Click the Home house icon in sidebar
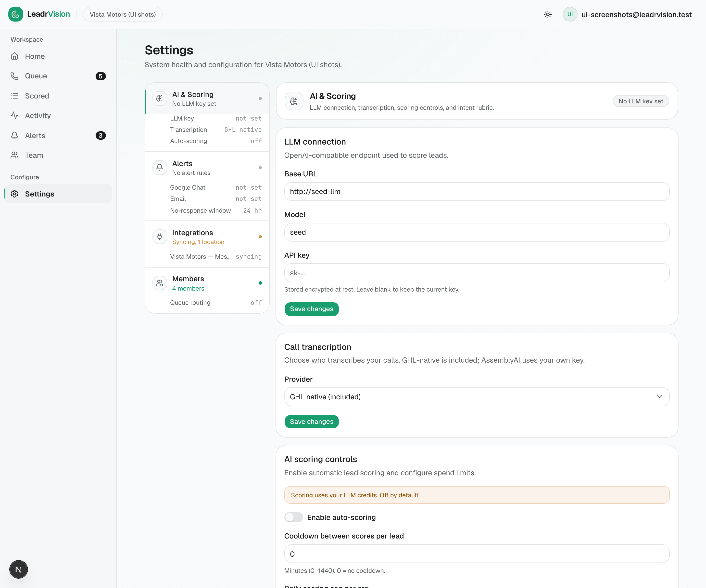The width and height of the screenshot is (706, 588). (14, 56)
